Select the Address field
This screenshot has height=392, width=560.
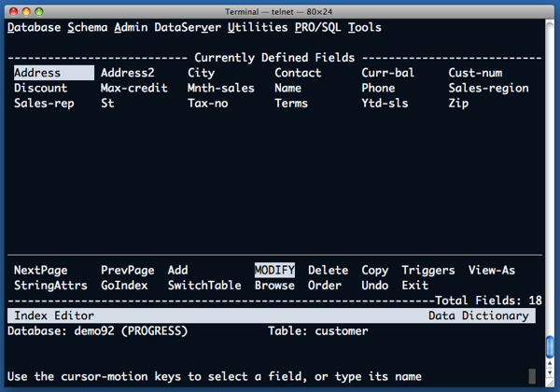tap(37, 73)
